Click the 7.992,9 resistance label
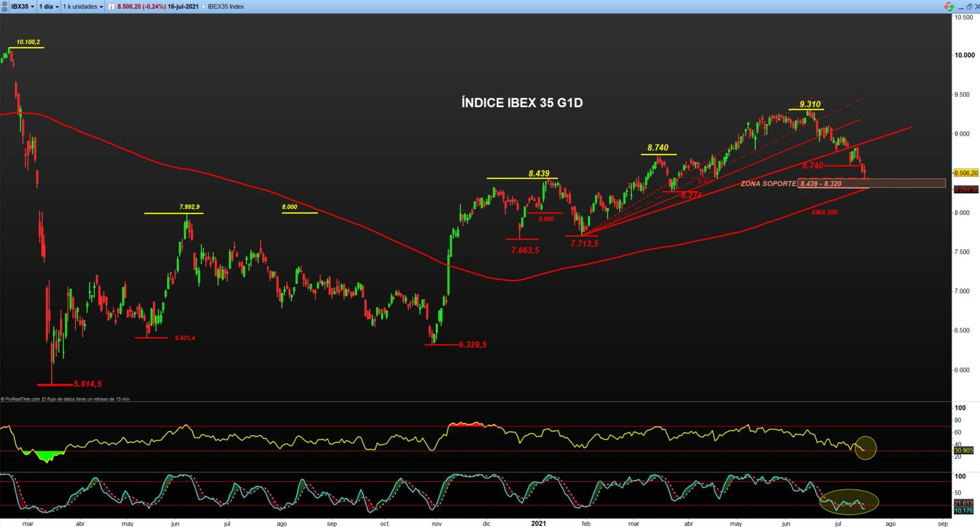This screenshot has width=980, height=527. tap(190, 207)
